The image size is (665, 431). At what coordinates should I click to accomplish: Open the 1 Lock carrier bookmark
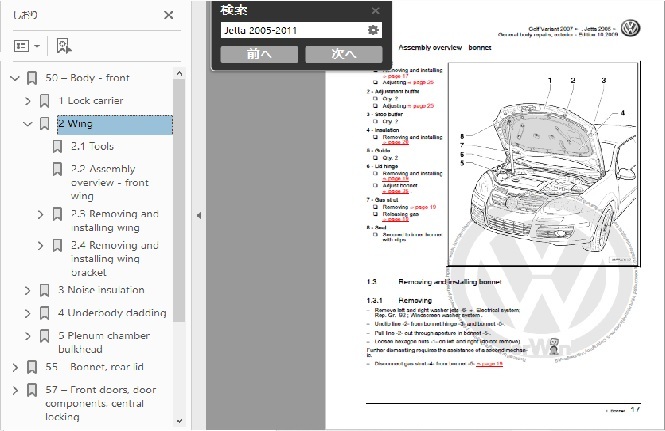[91, 101]
